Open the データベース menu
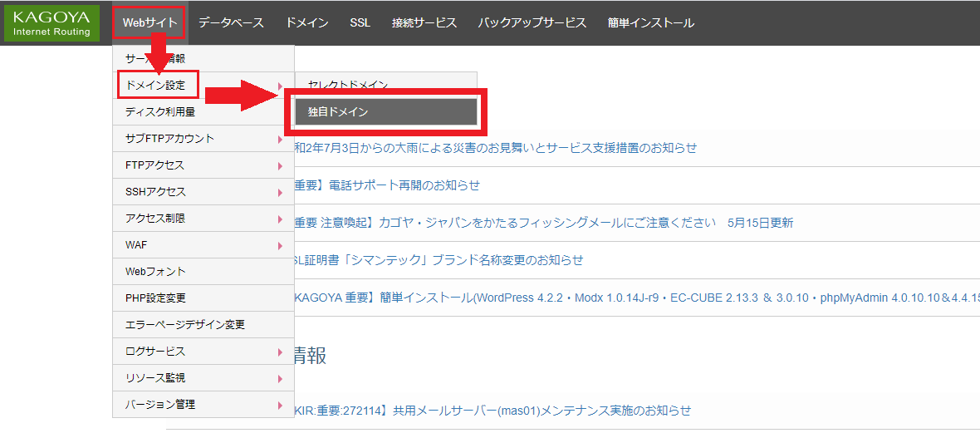The width and height of the screenshot is (980, 433). click(x=231, y=23)
